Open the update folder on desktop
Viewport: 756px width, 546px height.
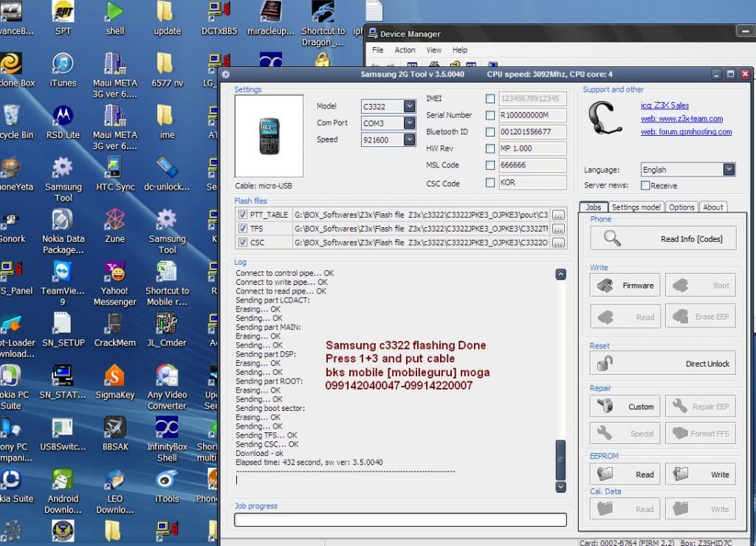pos(167,18)
